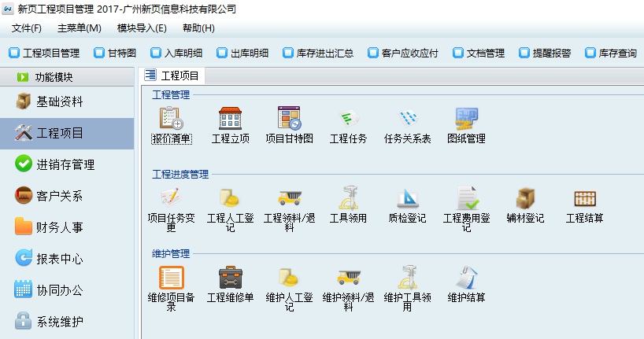Image resolution: width=644 pixels, height=339 pixels.
Task: Click the 库存进出汇总 toolbar shortcut
Action: pyautogui.click(x=318, y=53)
